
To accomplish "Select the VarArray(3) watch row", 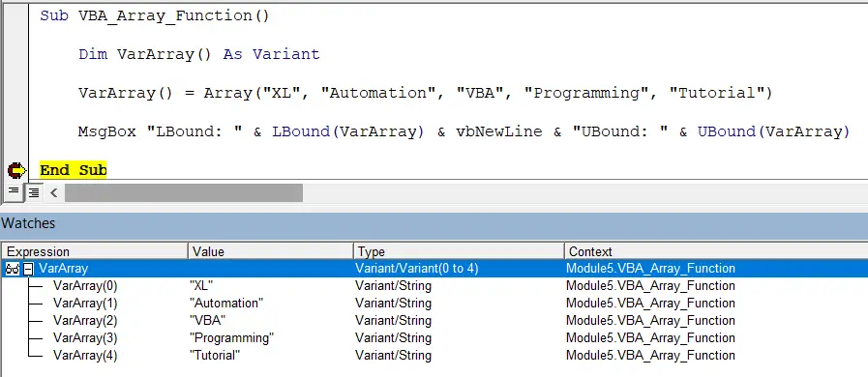I will 434,337.
